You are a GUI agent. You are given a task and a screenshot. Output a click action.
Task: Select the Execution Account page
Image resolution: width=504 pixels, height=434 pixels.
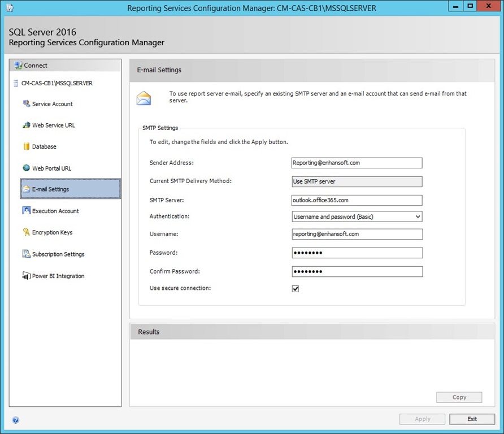pyautogui.click(x=55, y=211)
